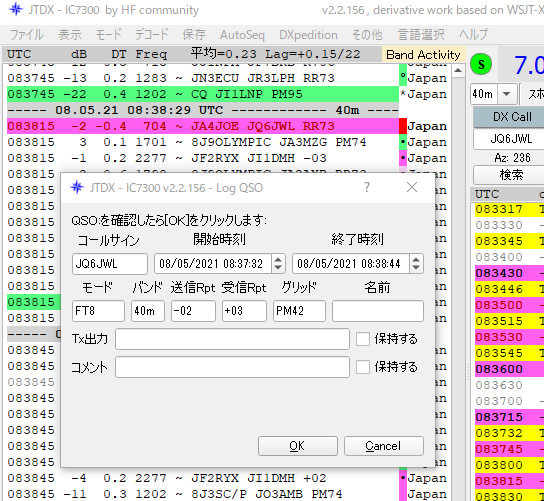The width and height of the screenshot is (544, 501).
Task: Open the 保存 menu
Action: tap(194, 35)
